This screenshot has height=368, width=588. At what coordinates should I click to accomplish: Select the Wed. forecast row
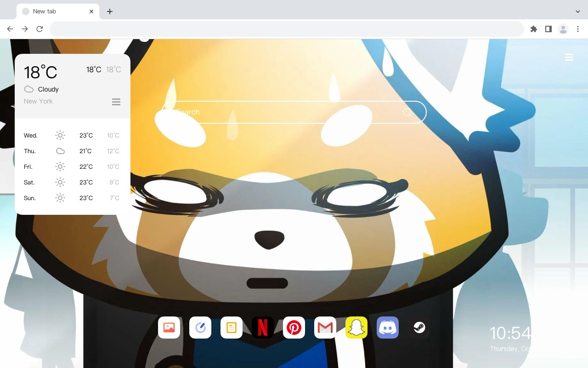coord(72,135)
